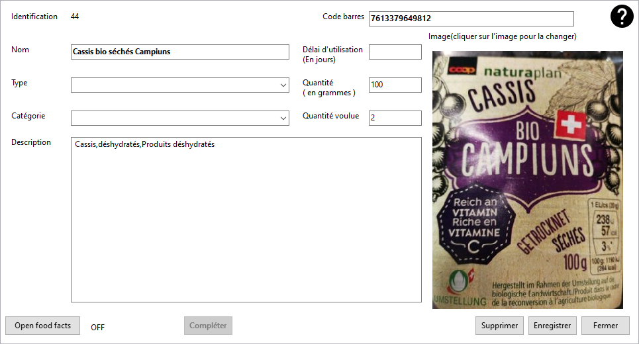Click the Quantité field showing 100

[x=395, y=85]
